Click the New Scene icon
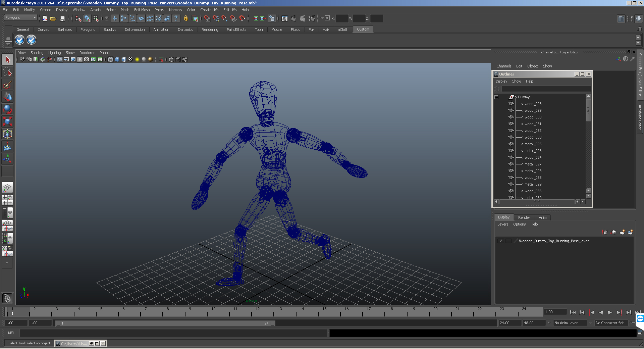644x349 pixels. pyautogui.click(x=45, y=18)
